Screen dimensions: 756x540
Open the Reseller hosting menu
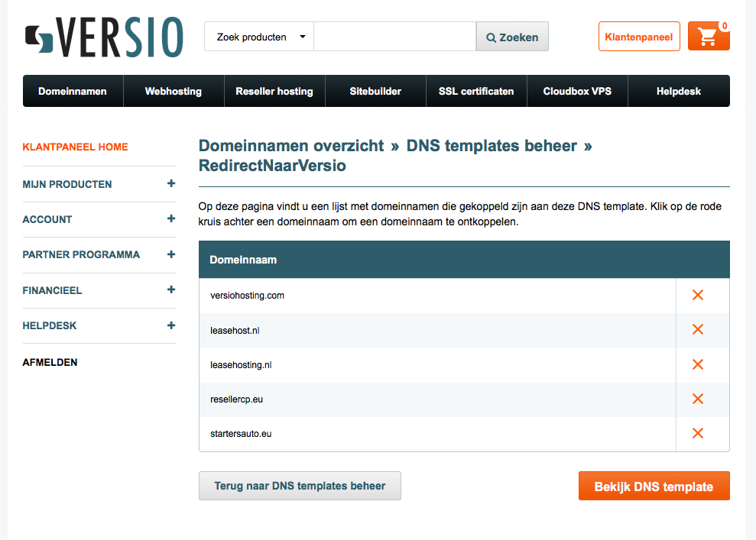pyautogui.click(x=274, y=91)
